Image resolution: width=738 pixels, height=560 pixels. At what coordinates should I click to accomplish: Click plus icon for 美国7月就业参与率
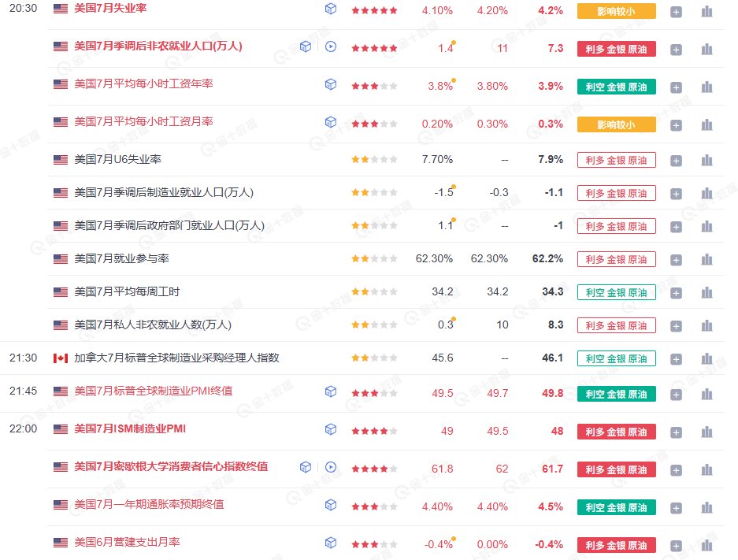tap(676, 260)
